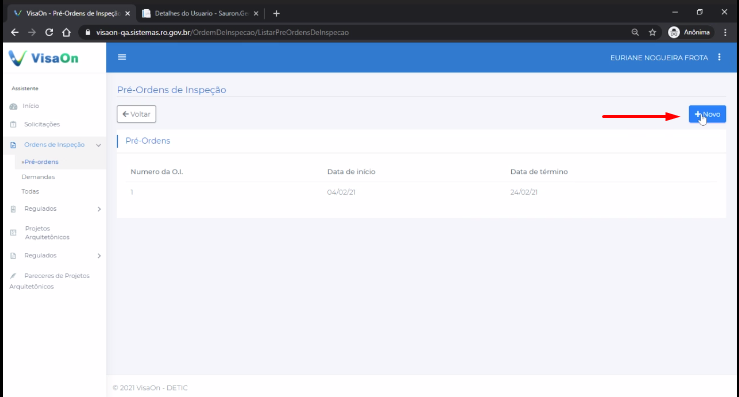Open the browser home page
Screen dimensions: 739x397
click(66, 33)
